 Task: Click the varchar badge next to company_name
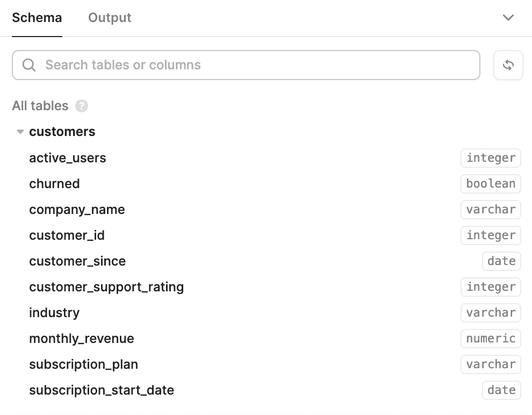click(490, 209)
